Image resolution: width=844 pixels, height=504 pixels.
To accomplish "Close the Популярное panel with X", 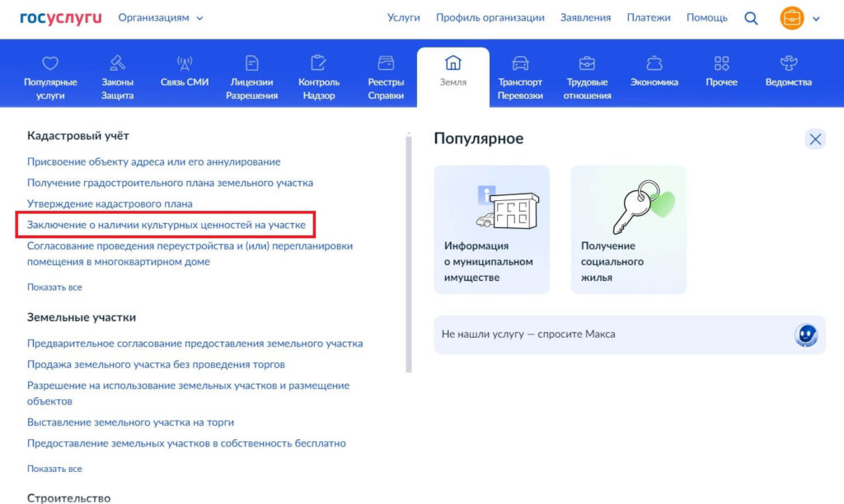I will (815, 139).
